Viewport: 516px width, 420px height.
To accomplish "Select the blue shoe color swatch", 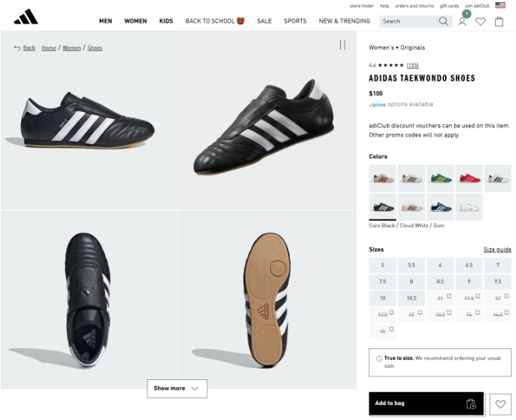I will pyautogui.click(x=441, y=207).
